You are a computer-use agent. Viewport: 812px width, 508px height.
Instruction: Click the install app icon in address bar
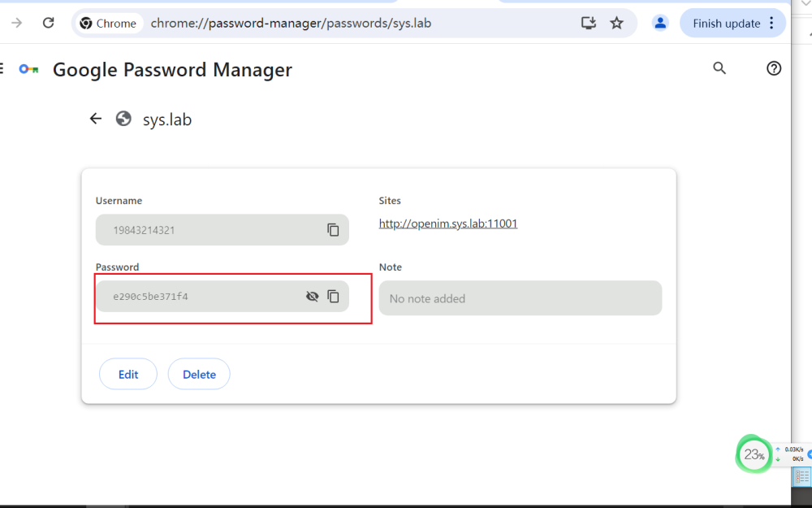(x=589, y=23)
